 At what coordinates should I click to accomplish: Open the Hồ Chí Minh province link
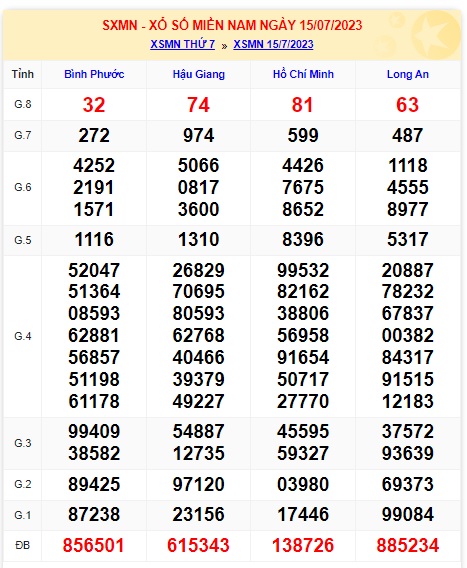303,74
